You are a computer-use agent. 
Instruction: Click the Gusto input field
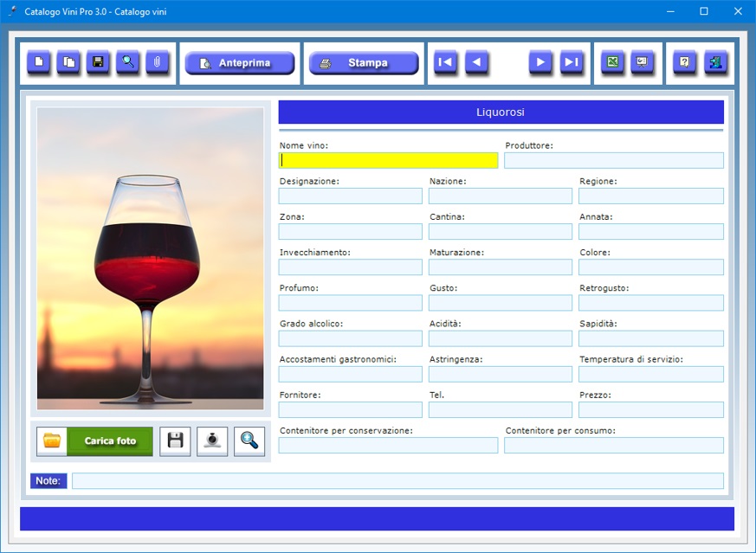tap(501, 303)
